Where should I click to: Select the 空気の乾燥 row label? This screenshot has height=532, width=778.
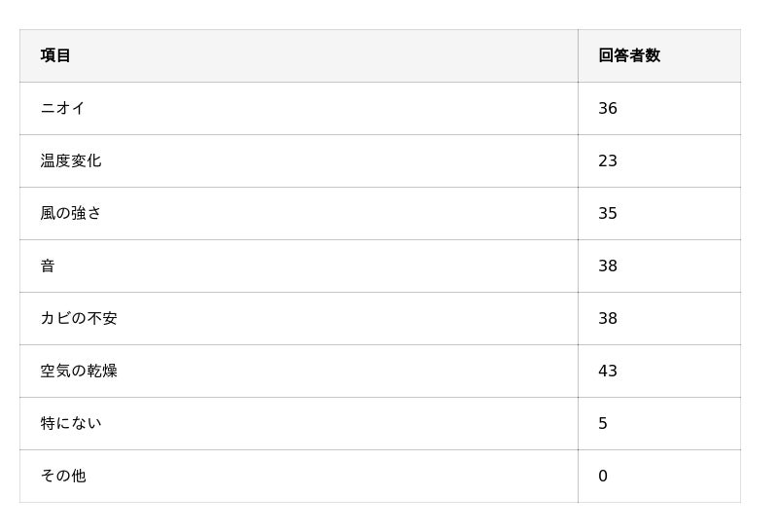coord(79,371)
